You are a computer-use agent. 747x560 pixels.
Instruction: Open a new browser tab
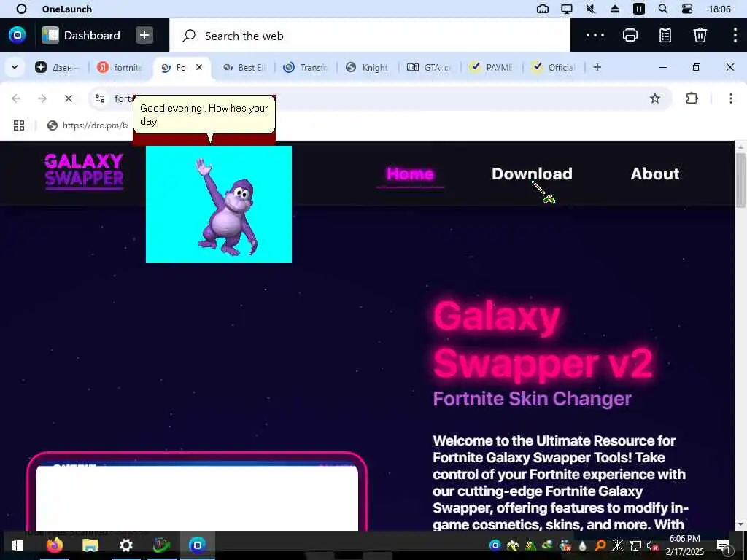[x=597, y=67]
